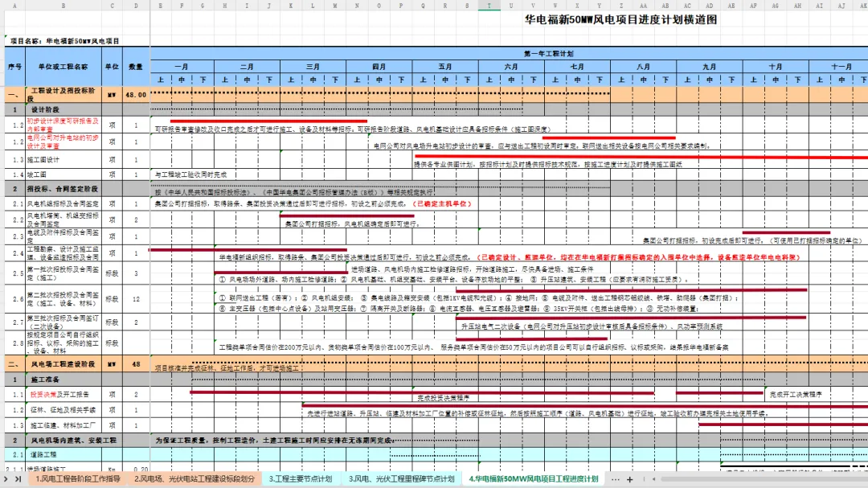
Task: Select the 五月 month header
Action: (x=445, y=67)
